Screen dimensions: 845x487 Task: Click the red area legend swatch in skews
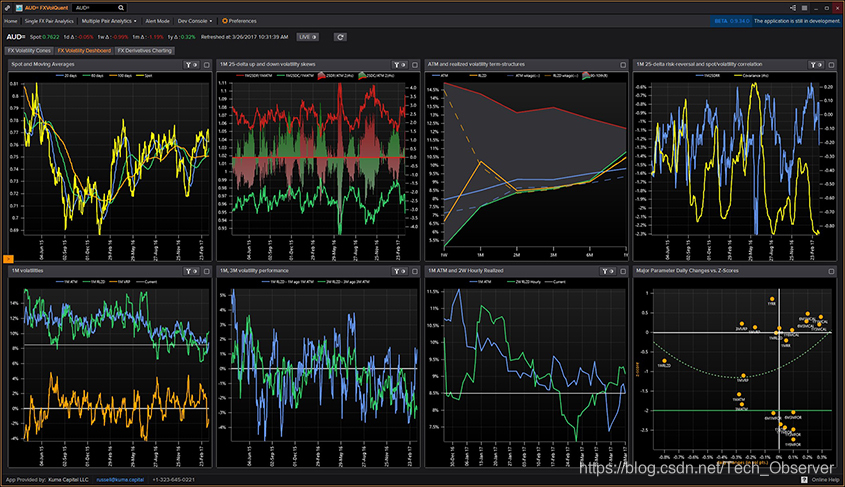pyautogui.click(x=321, y=76)
